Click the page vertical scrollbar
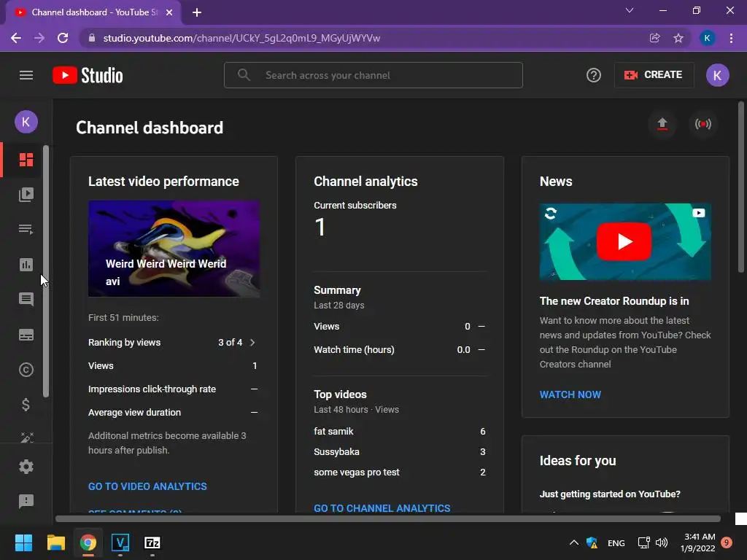 coord(741,187)
